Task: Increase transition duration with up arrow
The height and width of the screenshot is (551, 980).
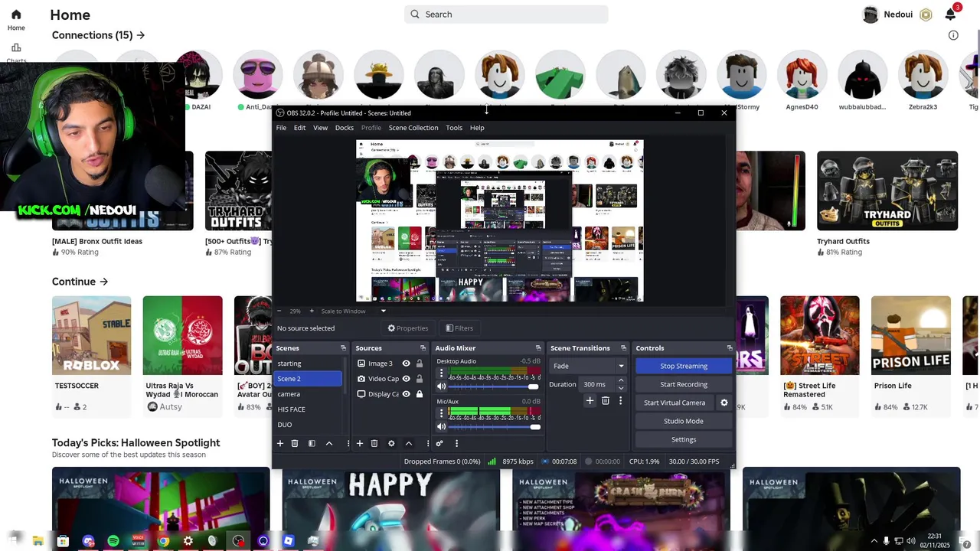Action: tap(621, 380)
